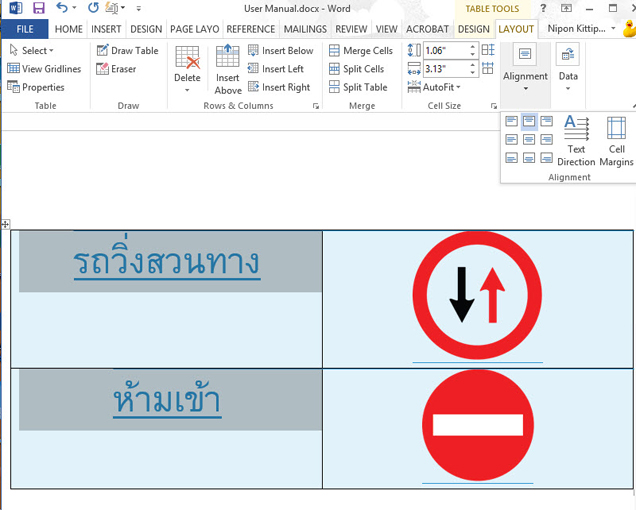This screenshot has height=510, width=636.
Task: Toggle View Gridlines for the table
Action: click(44, 69)
